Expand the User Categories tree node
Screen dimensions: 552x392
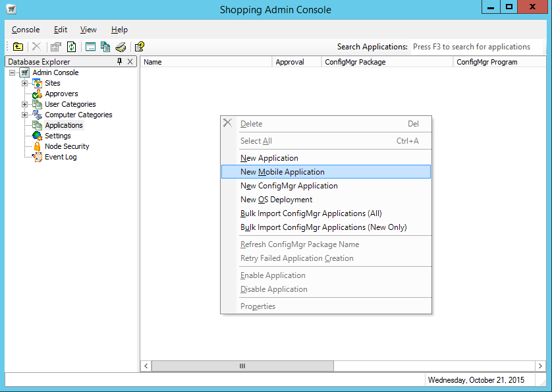(24, 104)
